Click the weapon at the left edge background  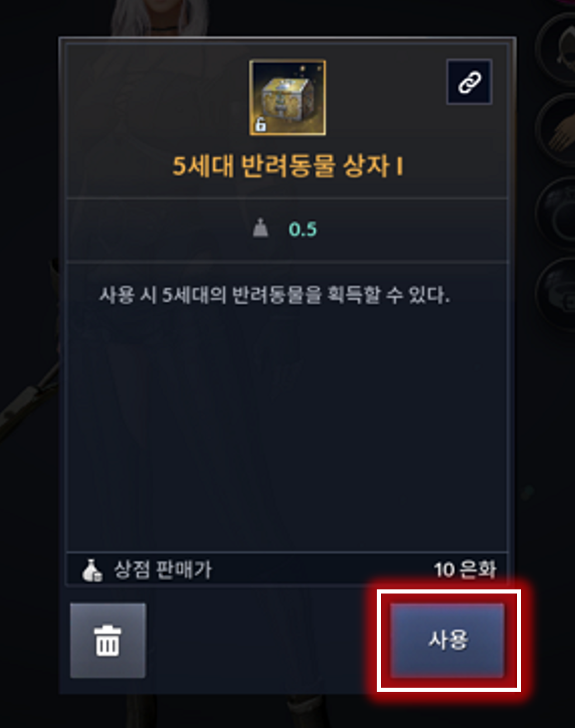click(x=28, y=403)
